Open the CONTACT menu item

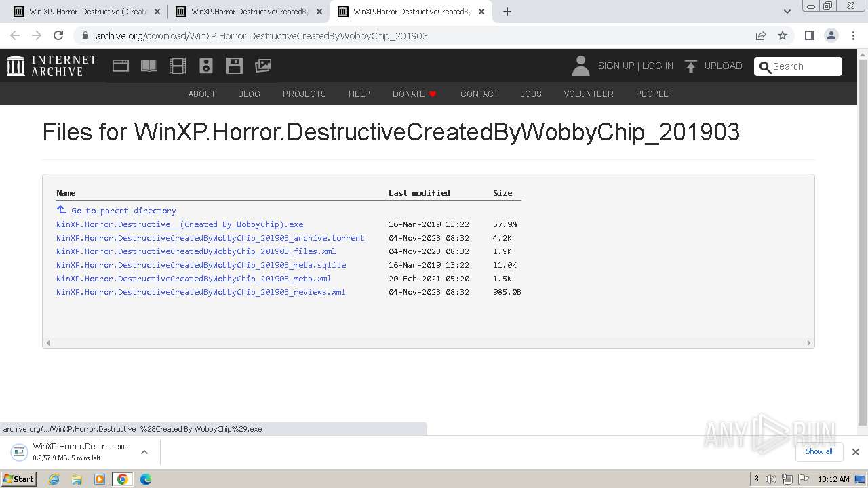479,94
